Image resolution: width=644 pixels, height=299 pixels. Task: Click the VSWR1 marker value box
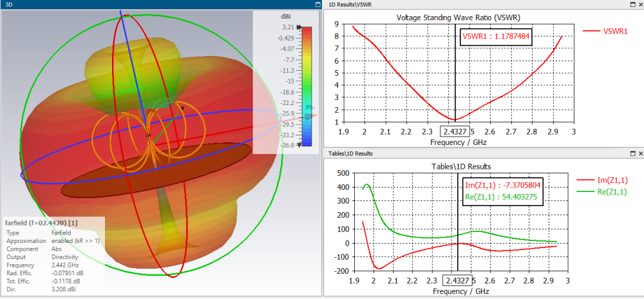(495, 37)
